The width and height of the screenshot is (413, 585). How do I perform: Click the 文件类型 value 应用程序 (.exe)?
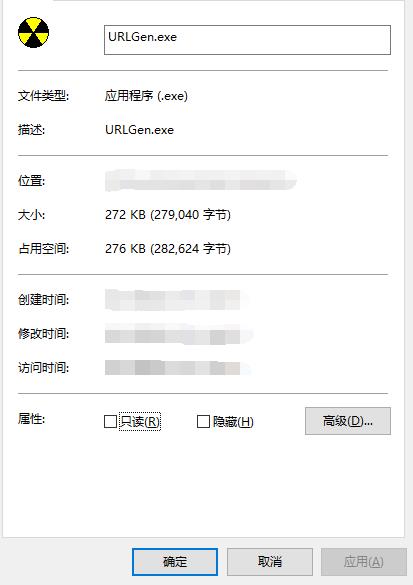146,96
